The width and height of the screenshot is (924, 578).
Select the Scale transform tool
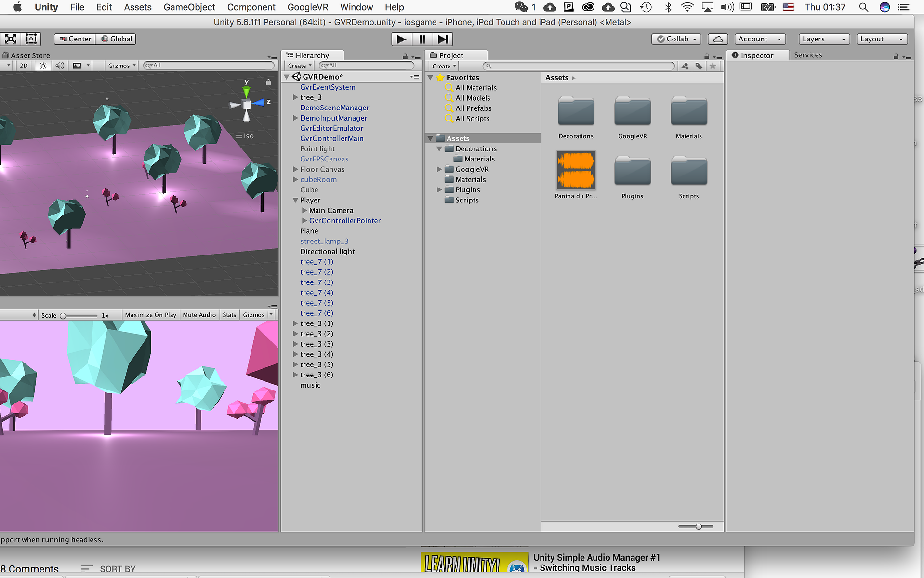click(x=11, y=39)
